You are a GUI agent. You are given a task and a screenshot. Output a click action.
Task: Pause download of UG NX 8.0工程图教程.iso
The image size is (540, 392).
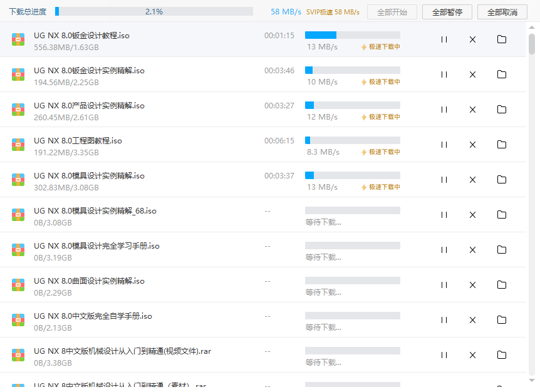coord(444,145)
